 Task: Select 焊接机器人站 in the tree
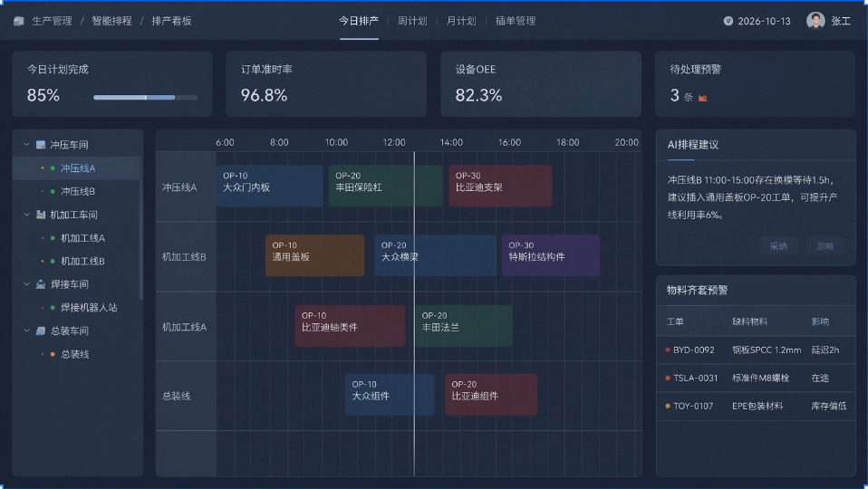click(76, 308)
